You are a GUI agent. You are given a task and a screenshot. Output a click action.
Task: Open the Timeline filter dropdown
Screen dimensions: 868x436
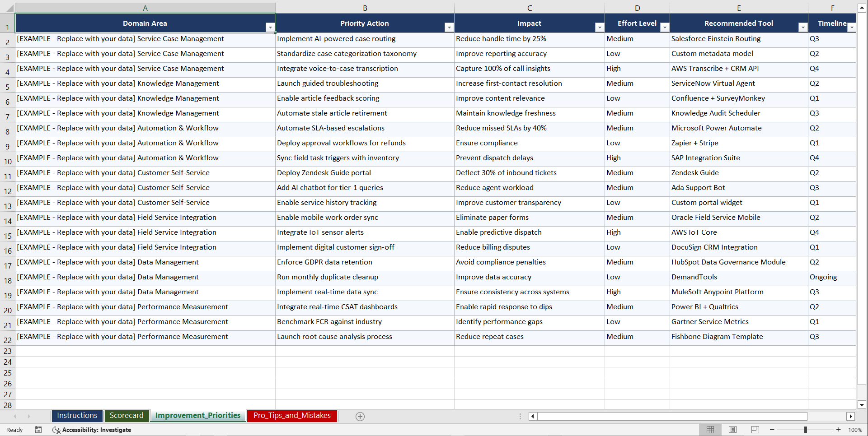point(852,27)
